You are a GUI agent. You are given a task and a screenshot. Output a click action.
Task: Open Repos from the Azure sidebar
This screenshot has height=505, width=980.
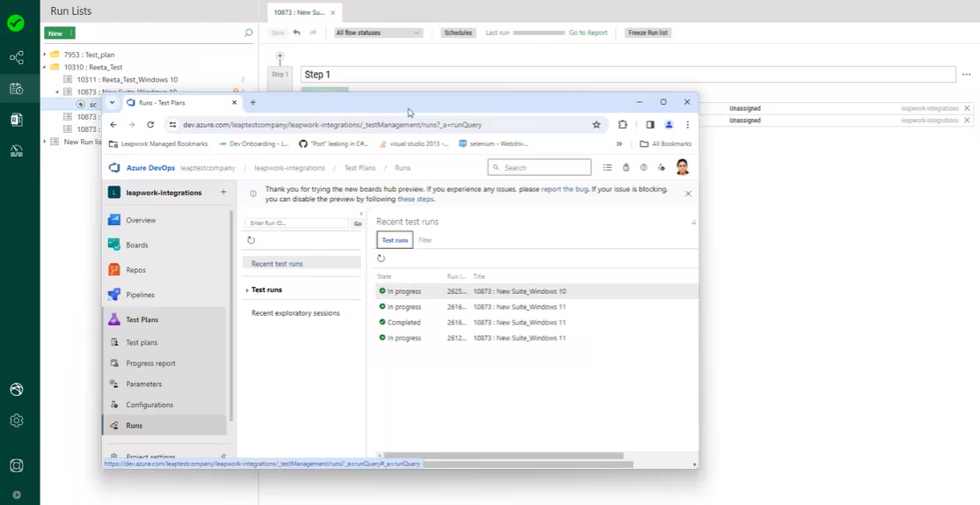(113, 270)
